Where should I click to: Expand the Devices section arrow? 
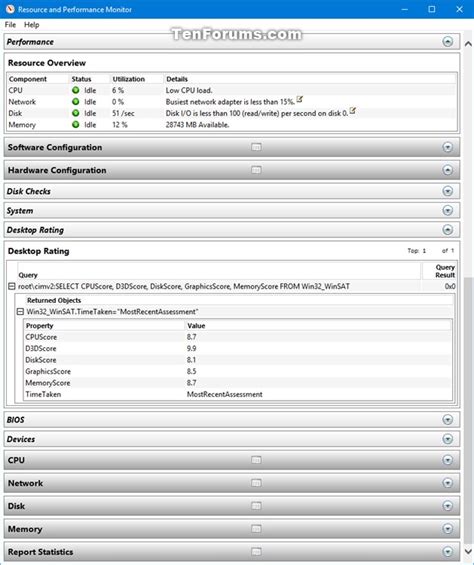[x=448, y=439]
